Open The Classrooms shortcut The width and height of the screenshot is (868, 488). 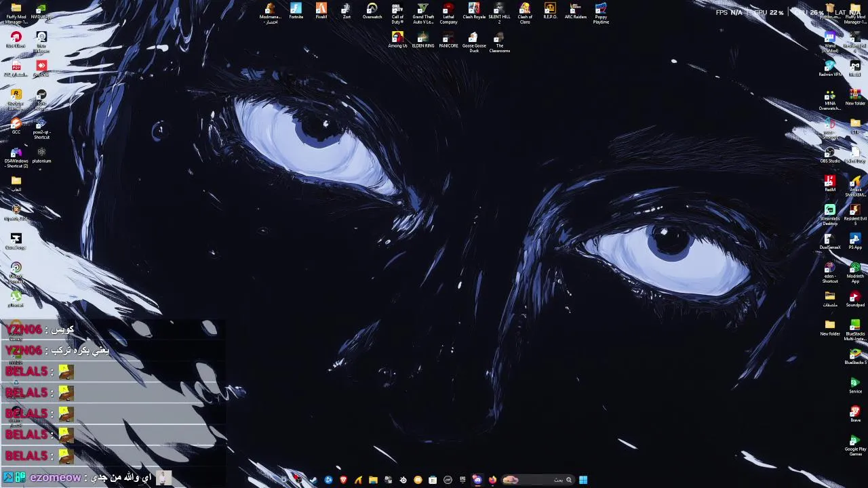pyautogui.click(x=499, y=42)
